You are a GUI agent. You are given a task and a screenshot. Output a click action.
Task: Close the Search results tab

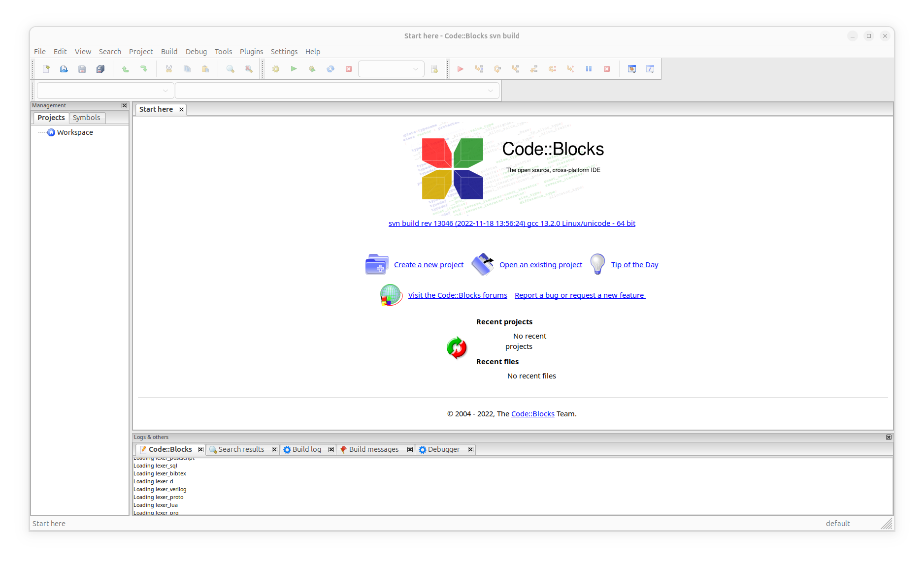coord(274,449)
